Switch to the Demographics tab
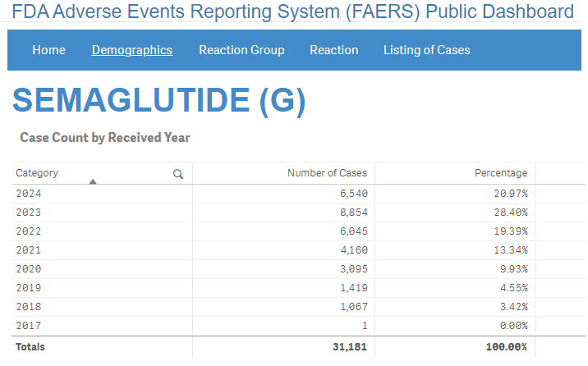Screen dimensions: 588x366 pyautogui.click(x=132, y=50)
